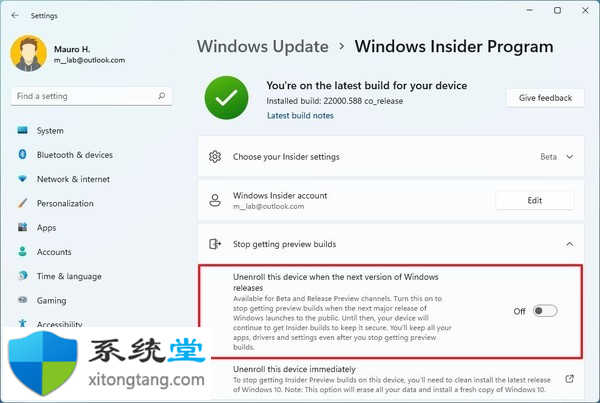Click the search magnifier icon
This screenshot has height=403, width=600.
pos(162,96)
